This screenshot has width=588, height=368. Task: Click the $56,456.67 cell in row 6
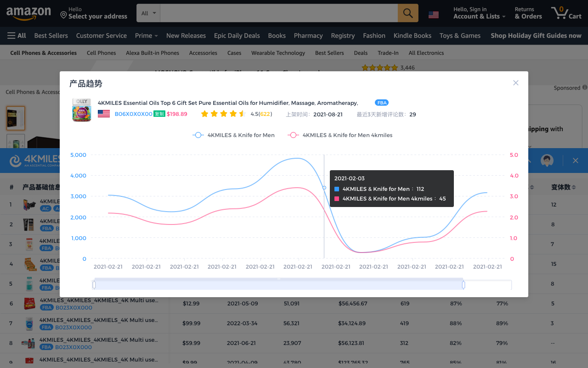[x=353, y=304]
